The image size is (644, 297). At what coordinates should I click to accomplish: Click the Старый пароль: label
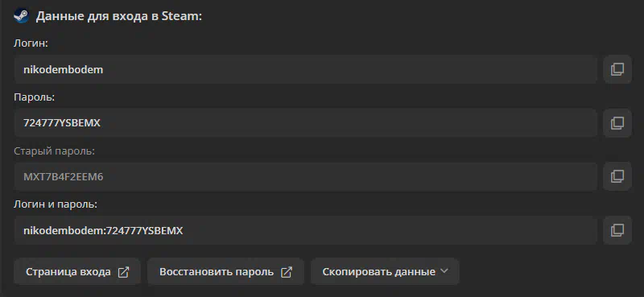pos(54,151)
